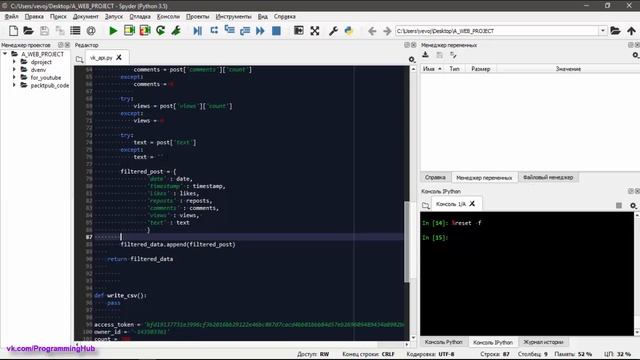
Task: Open the editor pane options gear
Action: (x=412, y=60)
